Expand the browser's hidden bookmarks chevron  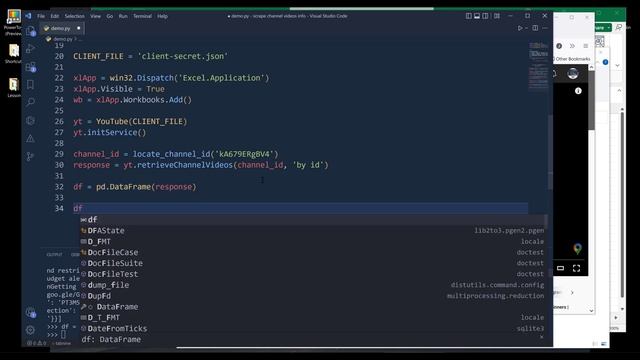[572, 46]
